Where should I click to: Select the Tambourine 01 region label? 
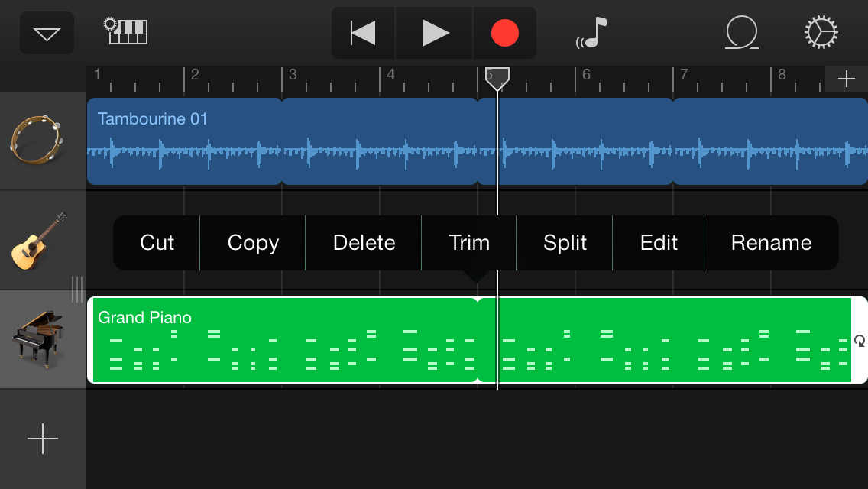[x=152, y=118]
